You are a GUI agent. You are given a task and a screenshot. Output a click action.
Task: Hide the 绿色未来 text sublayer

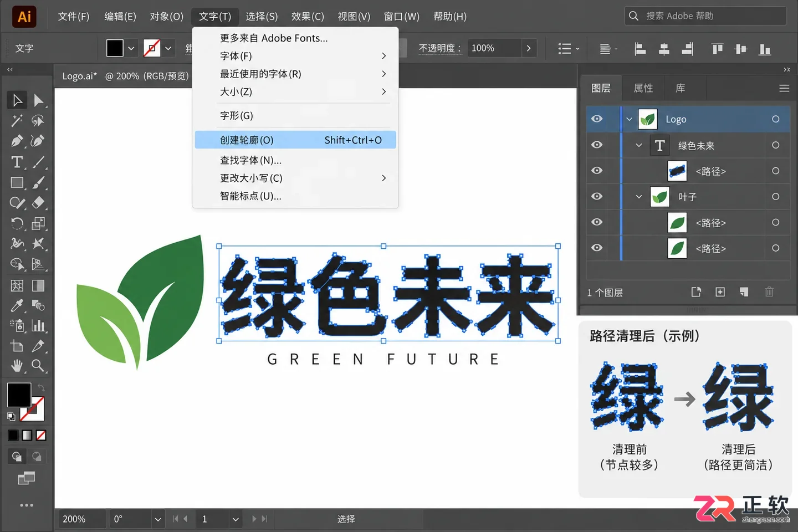[x=597, y=145]
